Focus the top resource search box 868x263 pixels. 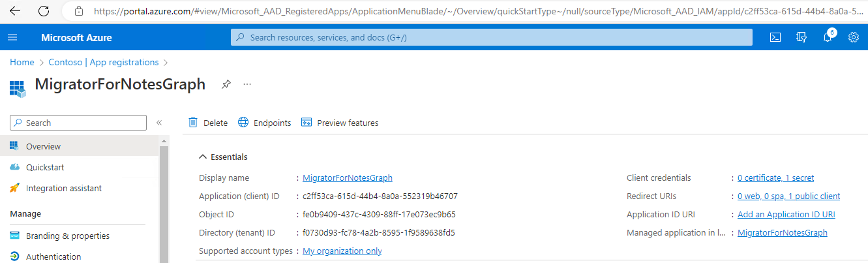coord(492,37)
